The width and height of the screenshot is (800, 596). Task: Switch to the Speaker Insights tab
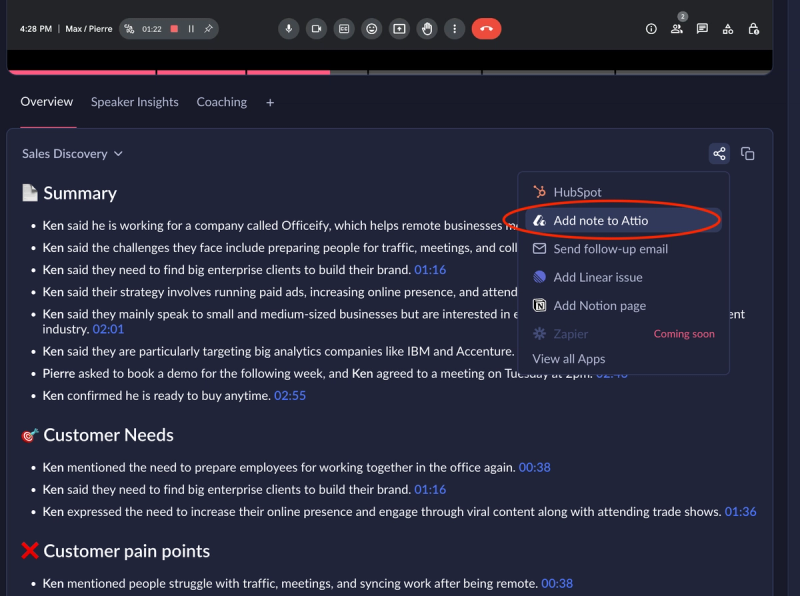(x=135, y=102)
